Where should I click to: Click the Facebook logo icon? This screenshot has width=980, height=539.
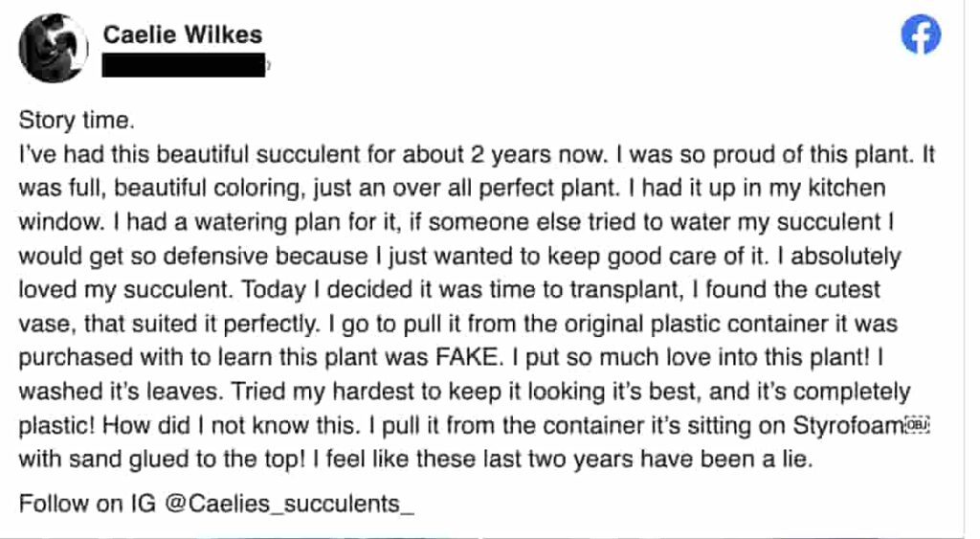[x=921, y=34]
